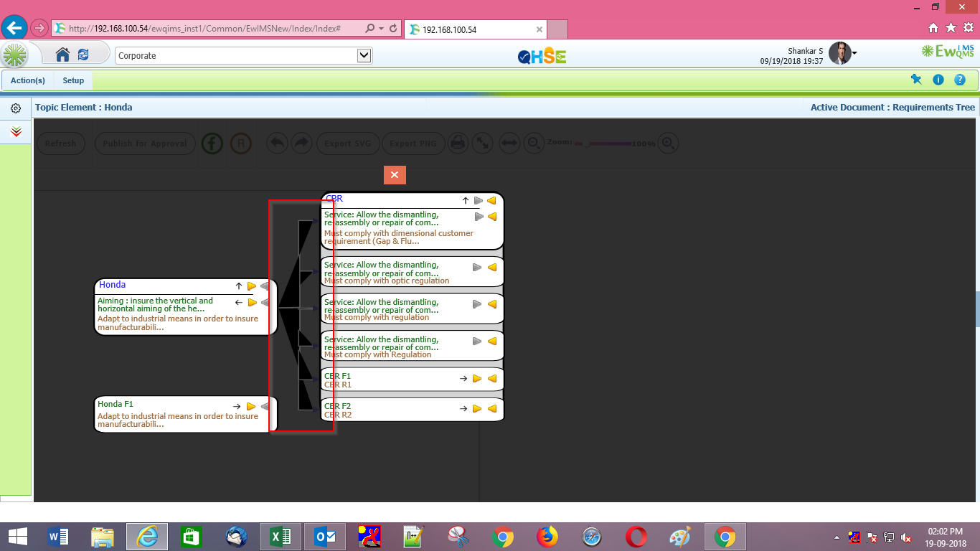Open the Corporate dropdown

(x=243, y=55)
